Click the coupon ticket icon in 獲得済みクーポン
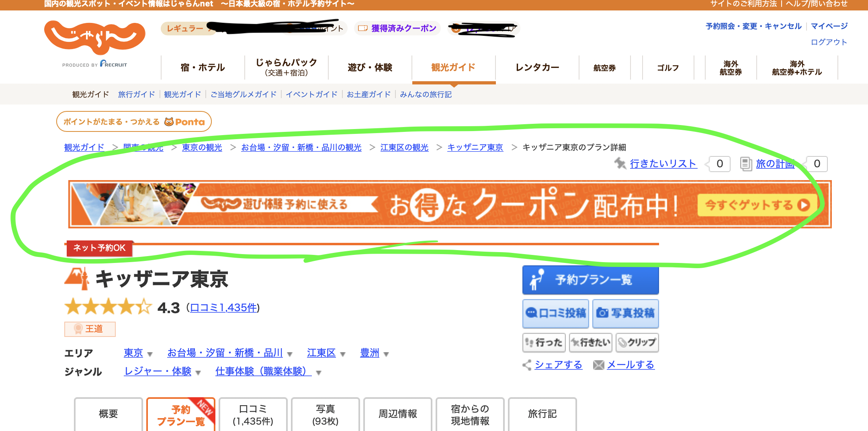This screenshot has height=431, width=868. pyautogui.click(x=363, y=28)
